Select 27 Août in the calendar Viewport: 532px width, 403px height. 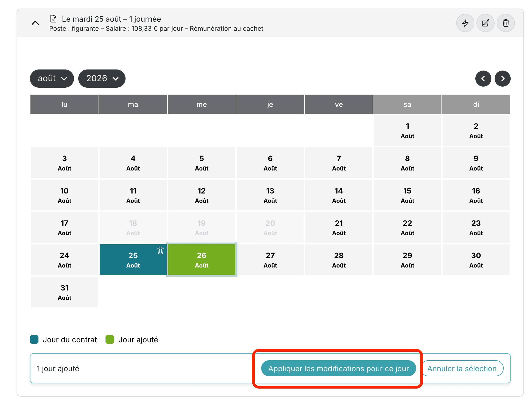pos(270,260)
